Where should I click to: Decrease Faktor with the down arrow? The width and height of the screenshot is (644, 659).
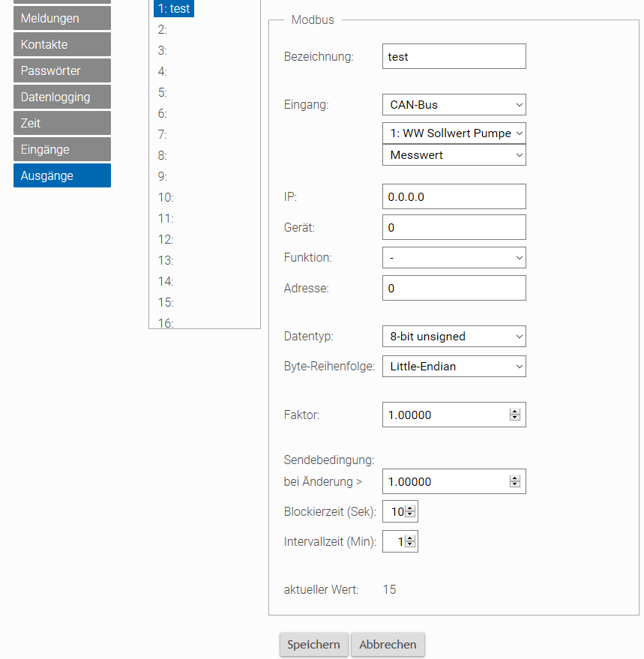(x=515, y=418)
